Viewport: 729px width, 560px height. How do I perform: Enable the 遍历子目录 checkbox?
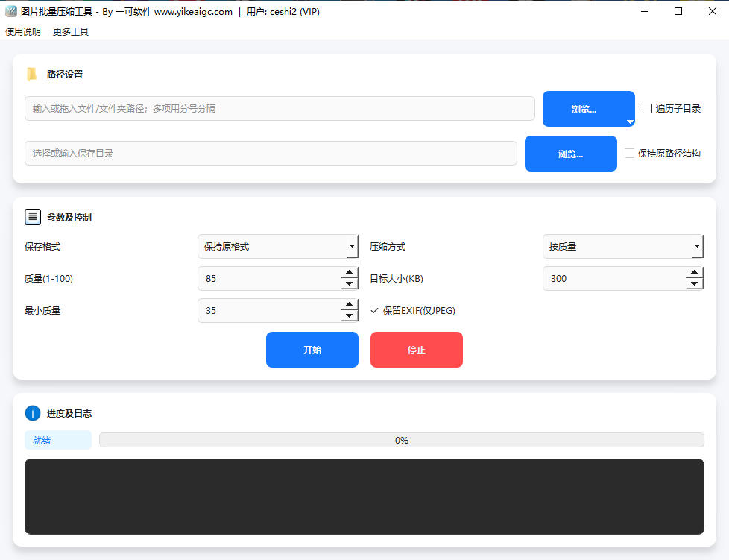[647, 109]
